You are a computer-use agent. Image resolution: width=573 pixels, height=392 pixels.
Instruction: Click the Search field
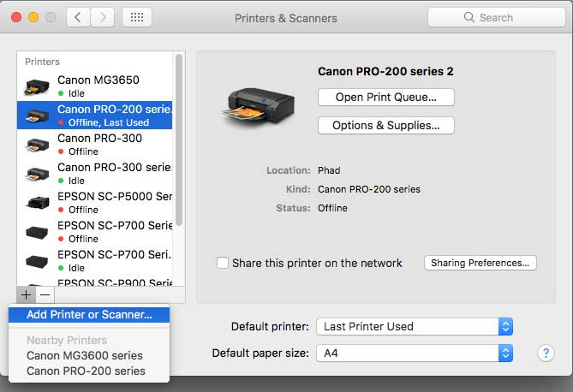[x=496, y=17]
